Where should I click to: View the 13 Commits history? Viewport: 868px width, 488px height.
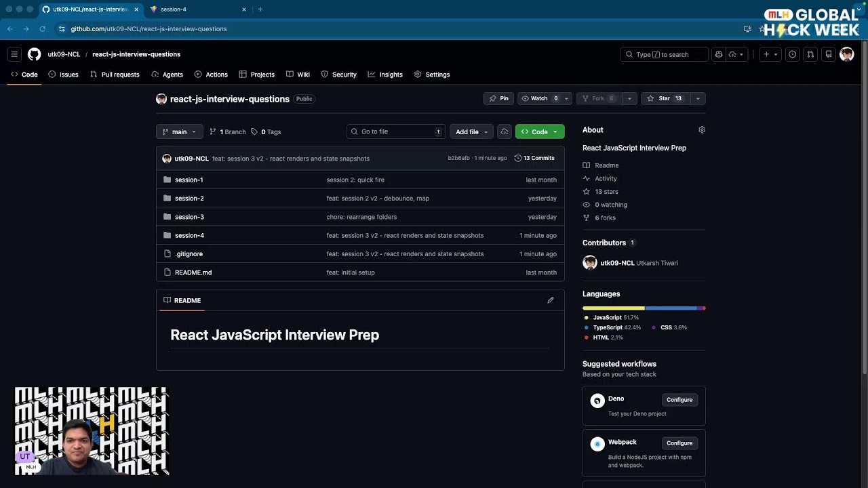[534, 158]
